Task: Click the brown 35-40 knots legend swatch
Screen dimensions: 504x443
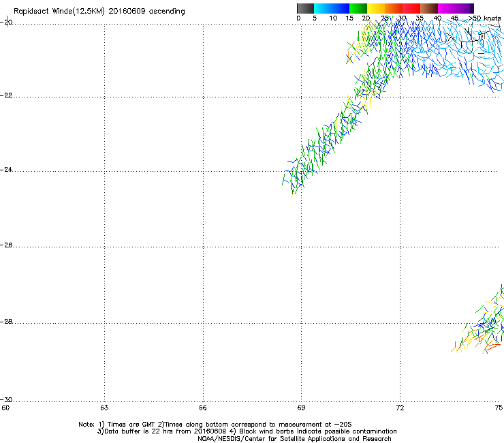Action: click(x=429, y=8)
